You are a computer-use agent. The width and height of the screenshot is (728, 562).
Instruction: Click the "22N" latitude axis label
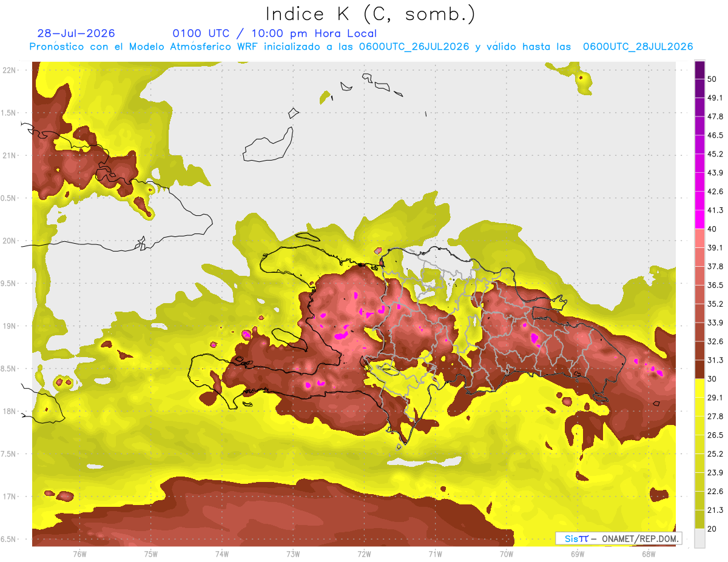pos(9,70)
